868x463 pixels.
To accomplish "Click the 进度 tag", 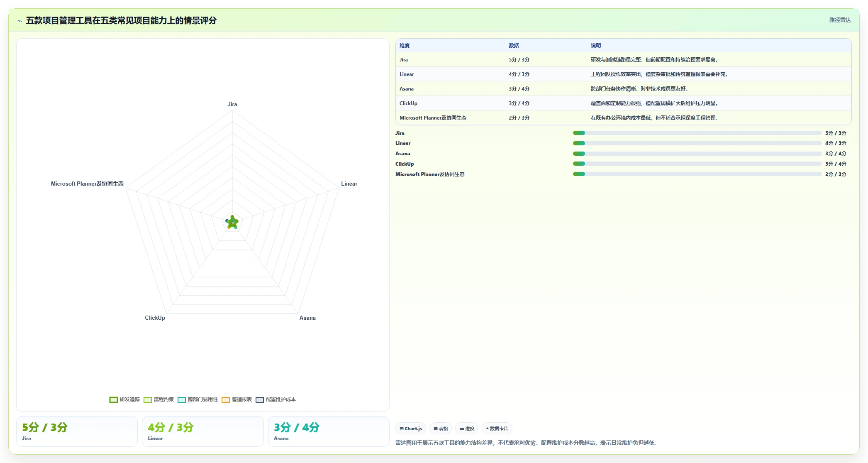I will pos(467,429).
